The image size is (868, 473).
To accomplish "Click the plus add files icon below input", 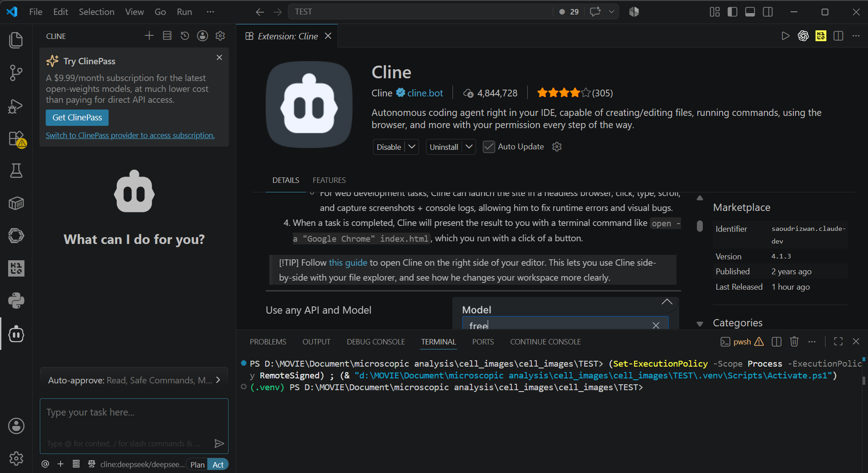I will click(x=60, y=464).
